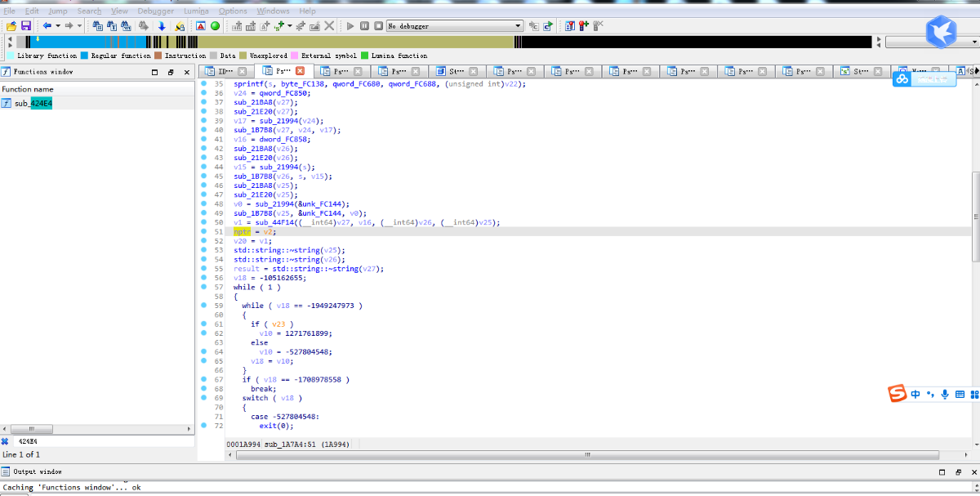Click the Baidu cloud floating widget icon
Screen dimensions: 980x496
902,78
